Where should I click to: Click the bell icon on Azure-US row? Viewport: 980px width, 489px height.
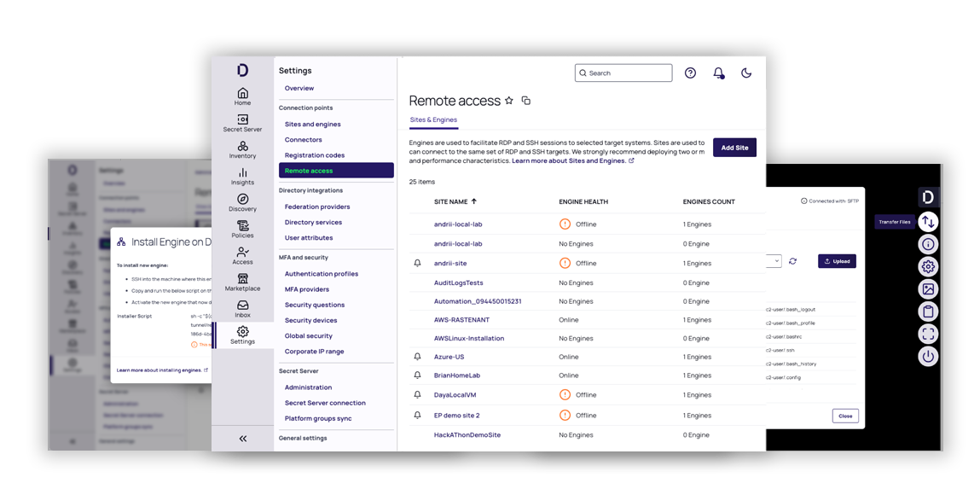click(417, 357)
